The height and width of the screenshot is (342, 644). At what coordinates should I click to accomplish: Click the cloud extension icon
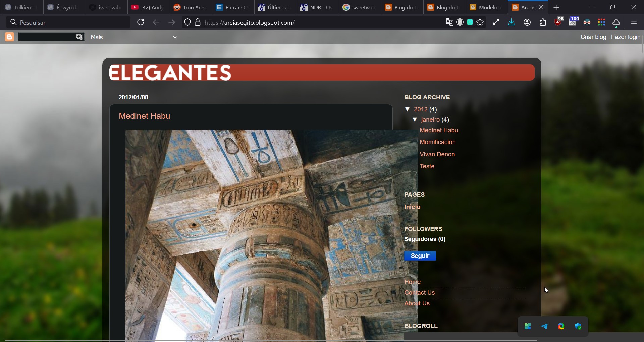coord(616,23)
